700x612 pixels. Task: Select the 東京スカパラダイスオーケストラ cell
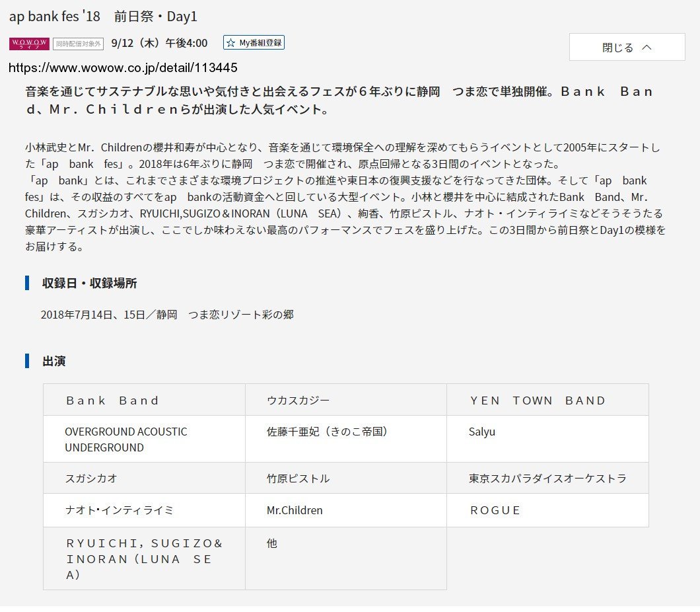tap(547, 478)
